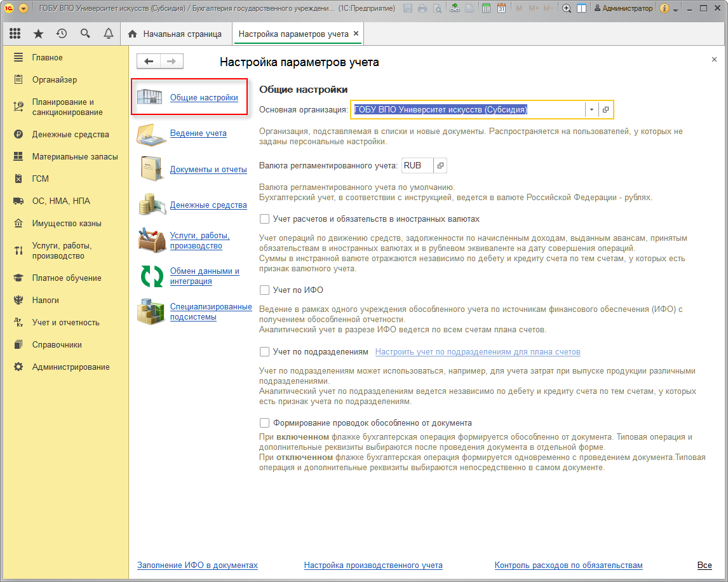728x582 pixels.
Task: Click the RUB currency field
Action: (417, 166)
